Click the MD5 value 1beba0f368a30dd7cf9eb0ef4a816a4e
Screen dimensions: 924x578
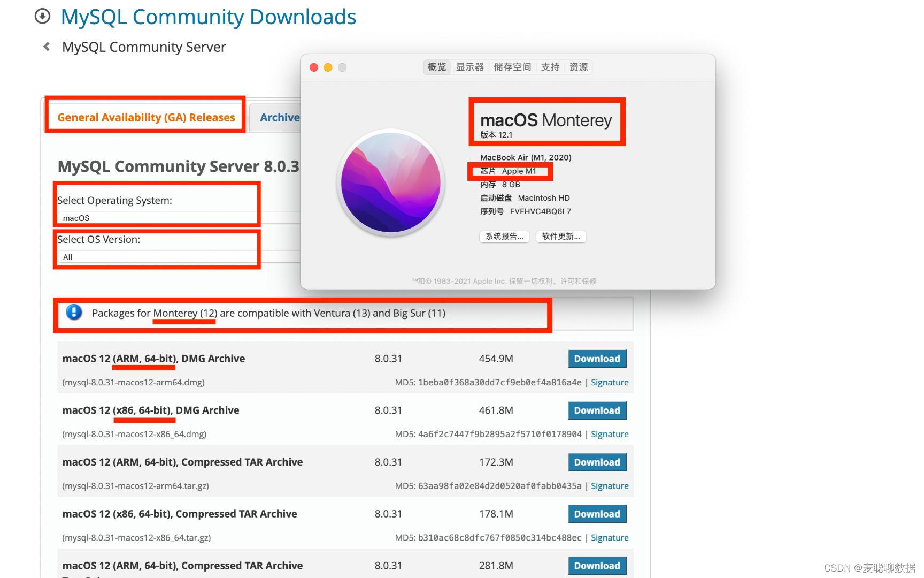click(x=499, y=382)
